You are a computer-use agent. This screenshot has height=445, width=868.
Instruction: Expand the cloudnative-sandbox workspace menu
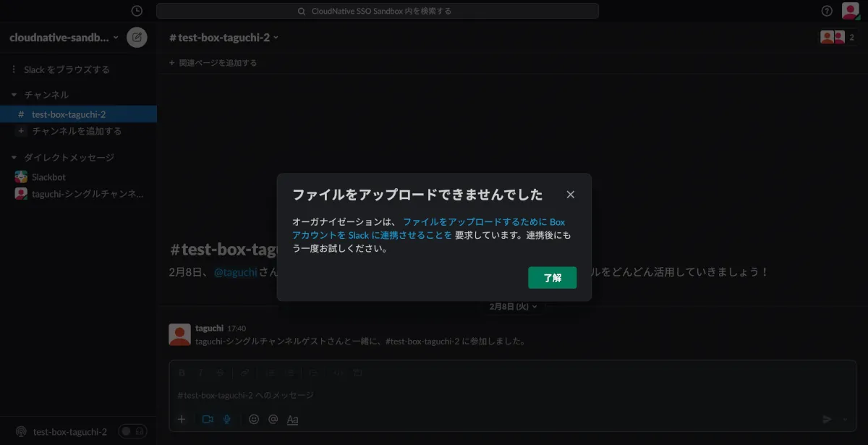[x=64, y=38]
